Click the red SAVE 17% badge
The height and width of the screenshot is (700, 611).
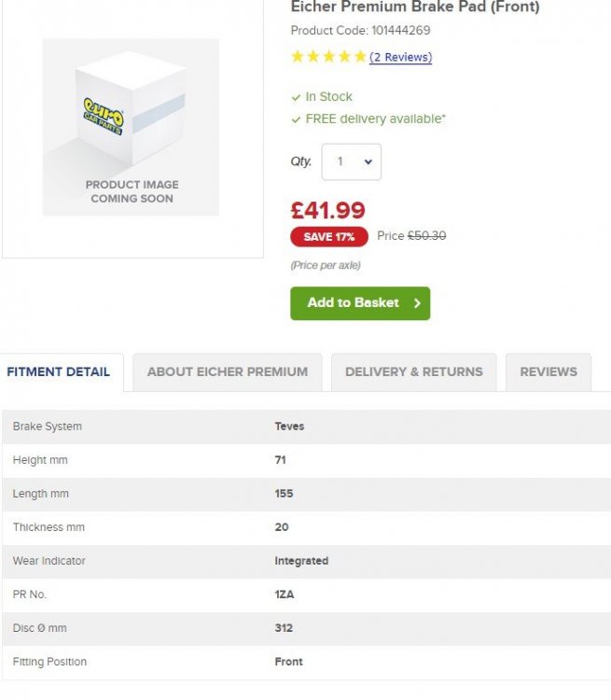click(x=329, y=237)
